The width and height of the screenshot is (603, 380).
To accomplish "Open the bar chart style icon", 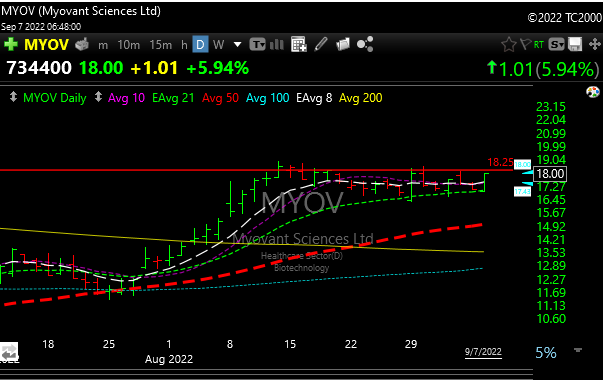I will click(x=277, y=45).
